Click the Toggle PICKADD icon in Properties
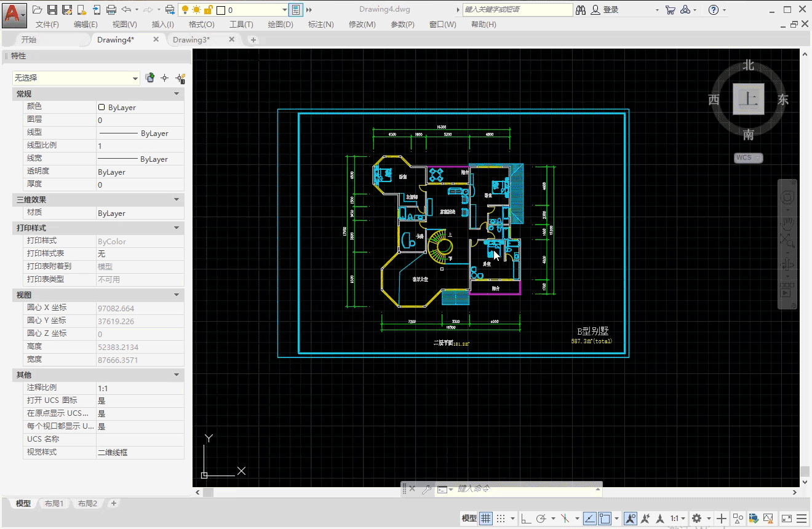 149,78
